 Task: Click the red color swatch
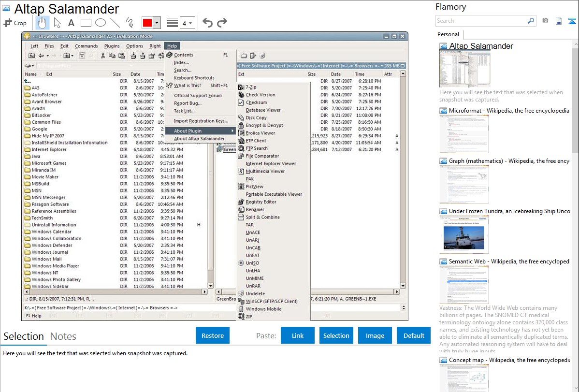[147, 23]
